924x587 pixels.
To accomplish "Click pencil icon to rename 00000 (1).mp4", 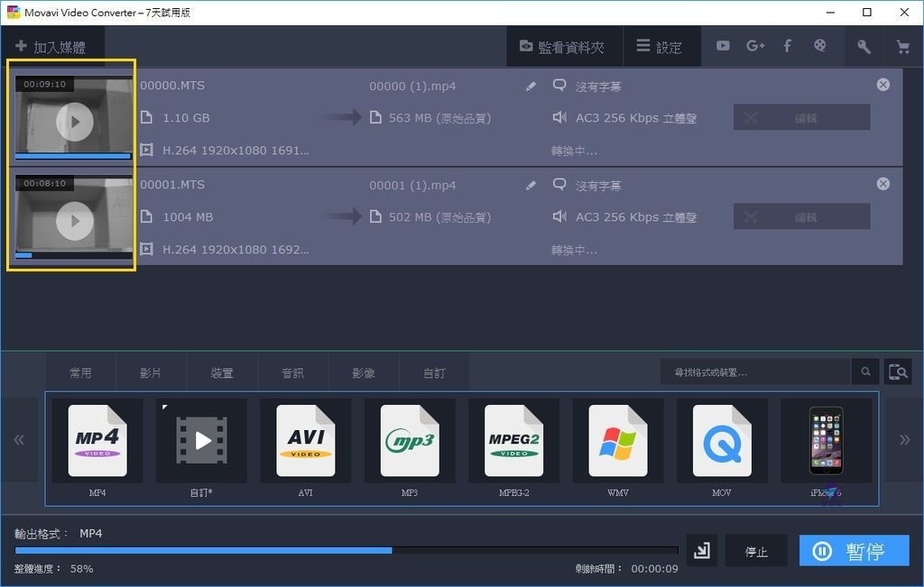I will pyautogui.click(x=531, y=86).
